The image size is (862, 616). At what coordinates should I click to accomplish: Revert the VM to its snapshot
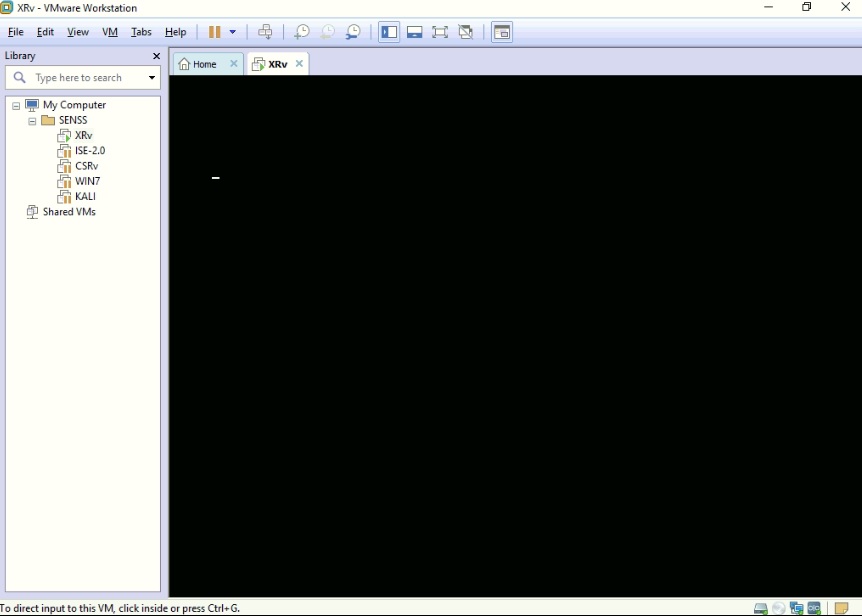click(x=327, y=31)
